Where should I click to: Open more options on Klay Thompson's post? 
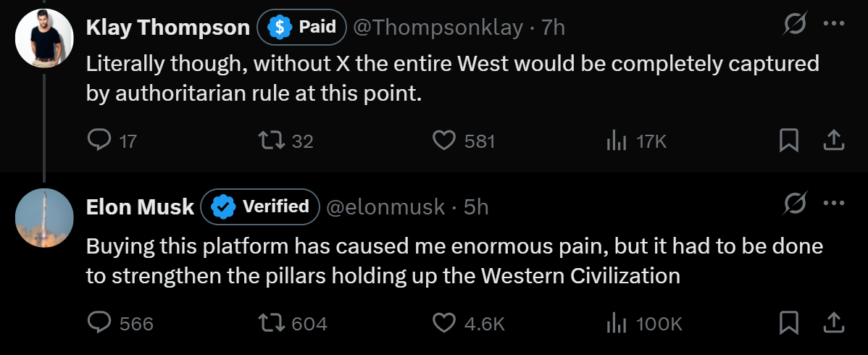pyautogui.click(x=834, y=26)
